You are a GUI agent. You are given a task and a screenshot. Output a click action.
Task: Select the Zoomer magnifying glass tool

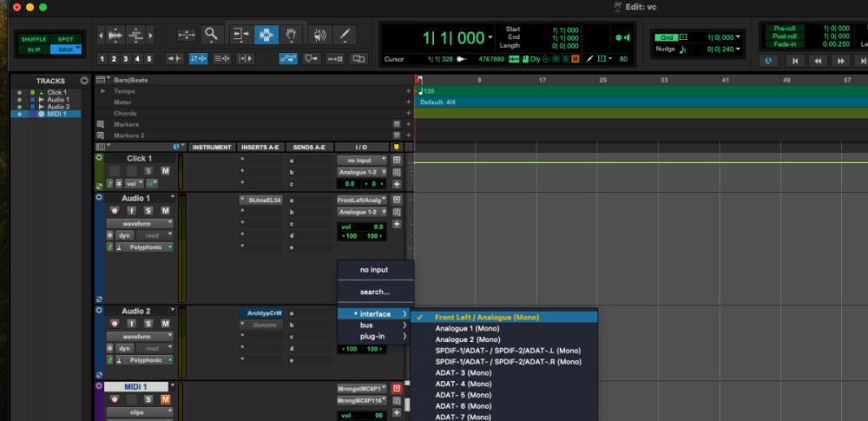210,35
